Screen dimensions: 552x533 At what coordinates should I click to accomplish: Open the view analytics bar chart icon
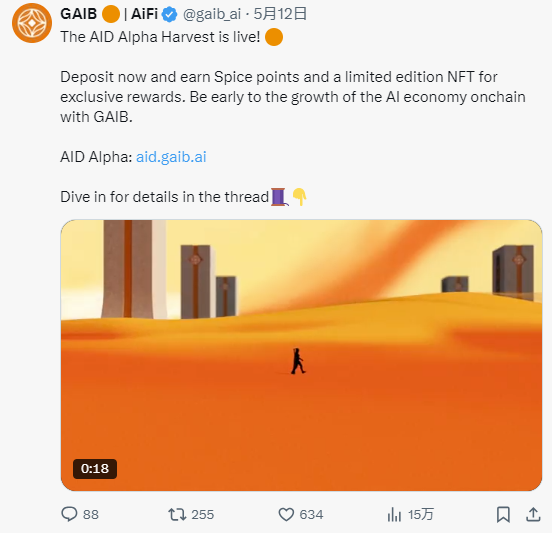point(394,515)
